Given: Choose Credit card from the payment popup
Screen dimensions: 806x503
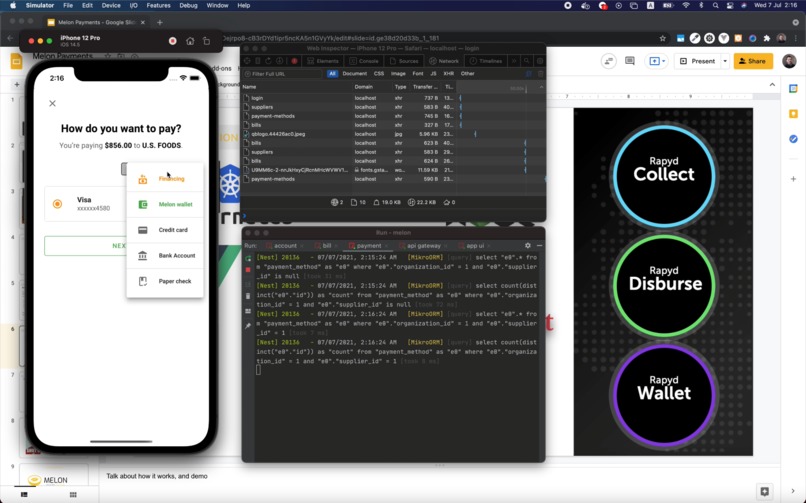Looking at the screenshot, I should pos(164,230).
